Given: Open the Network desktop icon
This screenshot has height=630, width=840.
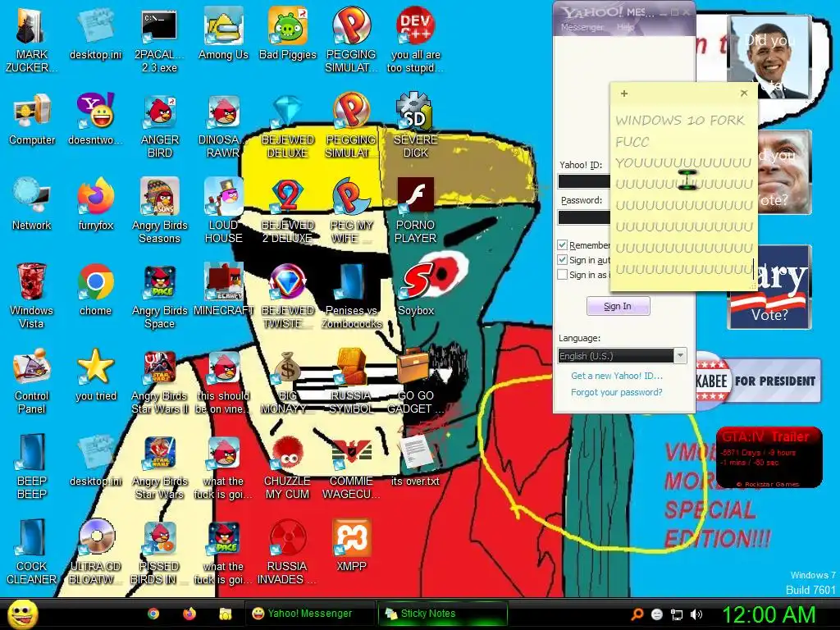Looking at the screenshot, I should [32, 204].
